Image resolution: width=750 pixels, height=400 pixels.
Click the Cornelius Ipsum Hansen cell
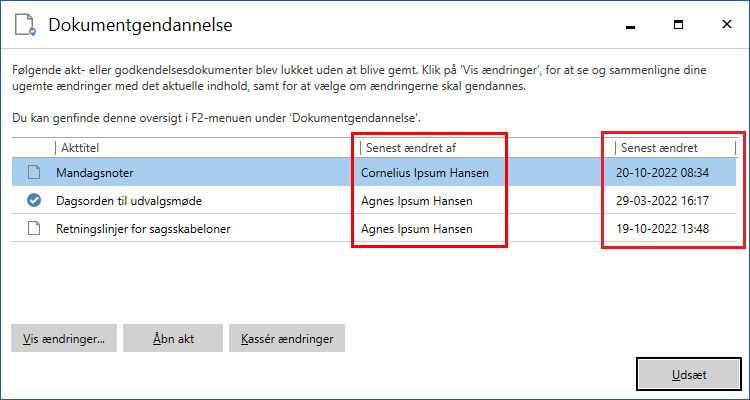425,173
